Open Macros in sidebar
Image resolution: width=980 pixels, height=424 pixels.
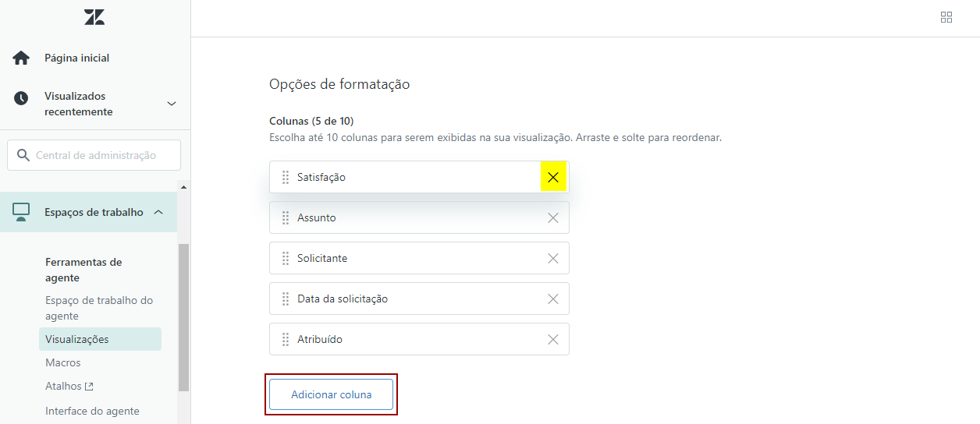click(x=63, y=362)
